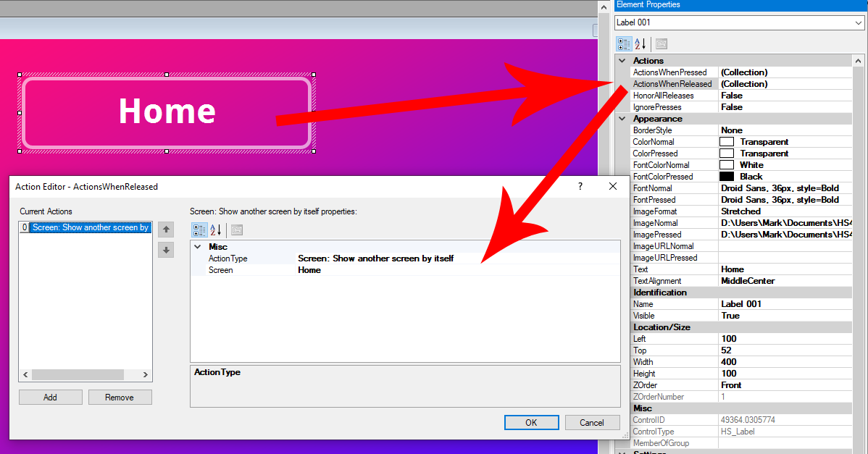The width and height of the screenshot is (868, 454).
Task: Select 'Screen: Show another screen' in Current Actions
Action: coord(90,227)
